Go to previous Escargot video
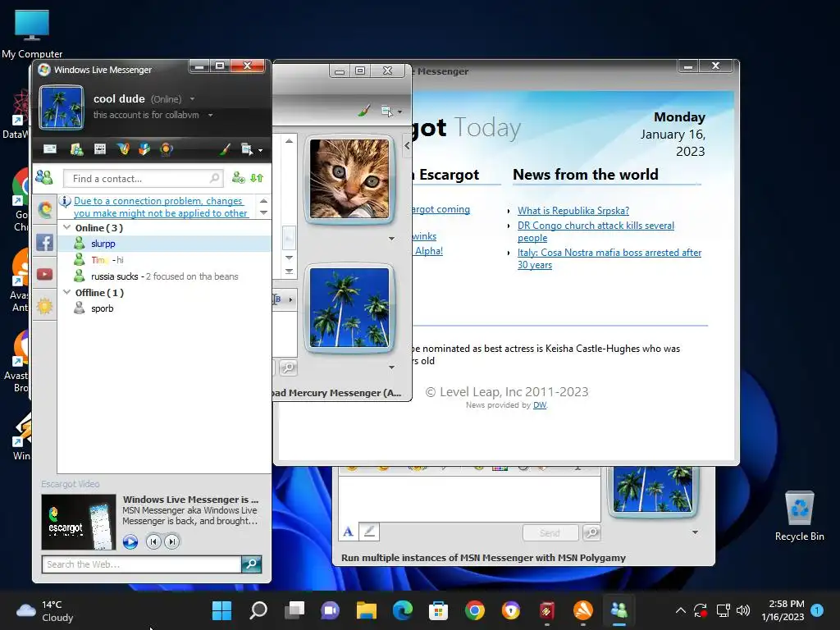The image size is (840, 630). click(x=153, y=541)
